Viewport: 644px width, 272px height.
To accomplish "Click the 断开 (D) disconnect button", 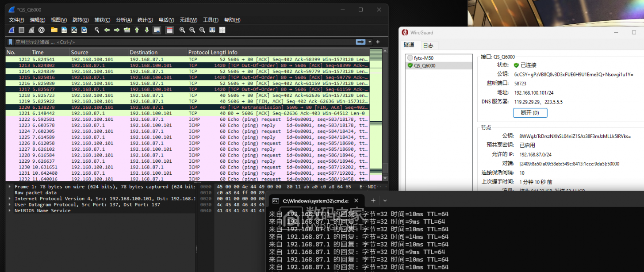I will click(530, 113).
